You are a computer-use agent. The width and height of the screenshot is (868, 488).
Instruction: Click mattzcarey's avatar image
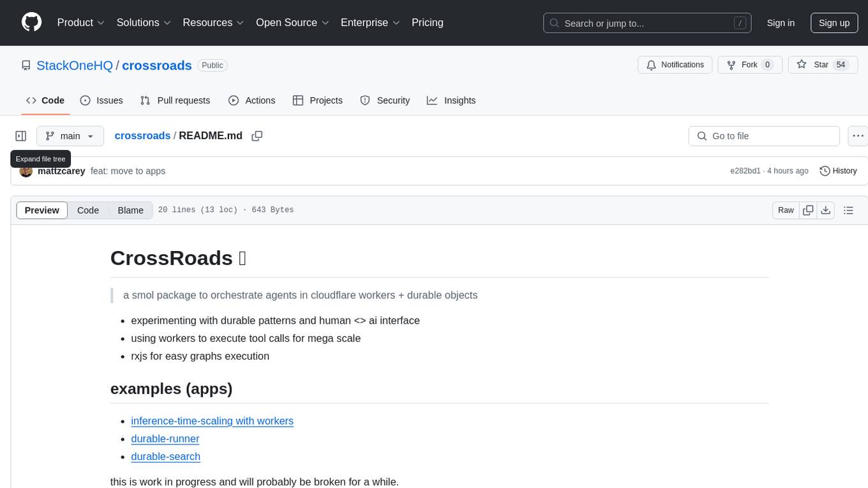click(x=26, y=171)
